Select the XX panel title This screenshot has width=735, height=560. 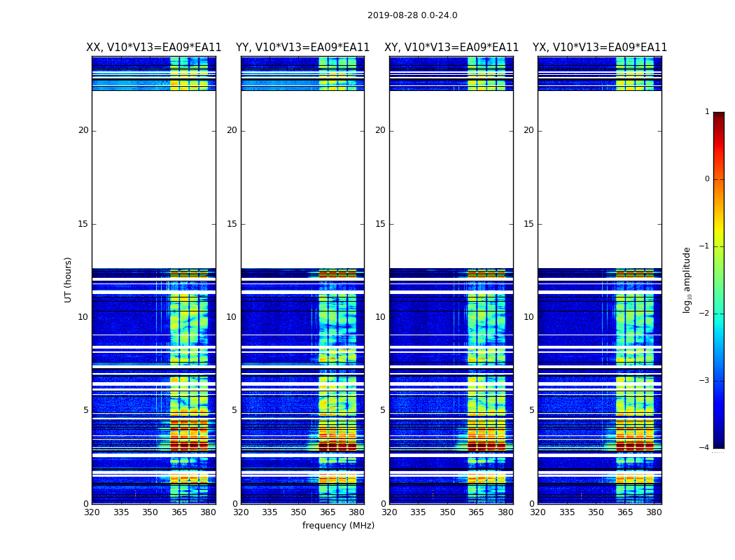pyautogui.click(x=153, y=48)
